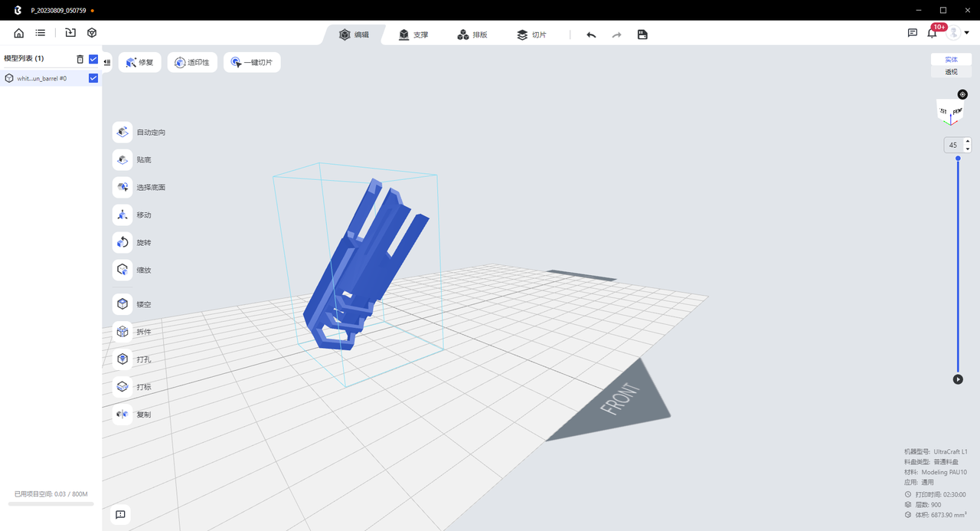Click the storage usage progress bar
The width and height of the screenshot is (980, 531).
coord(51,504)
